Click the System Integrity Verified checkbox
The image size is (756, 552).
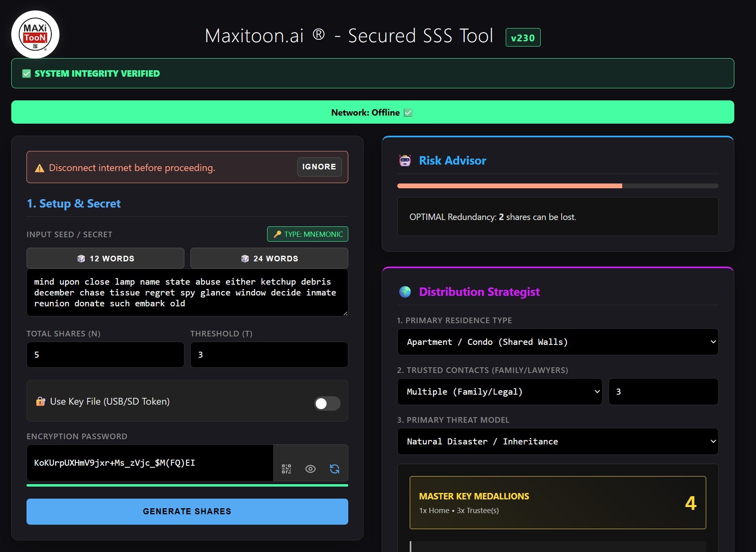pos(26,73)
